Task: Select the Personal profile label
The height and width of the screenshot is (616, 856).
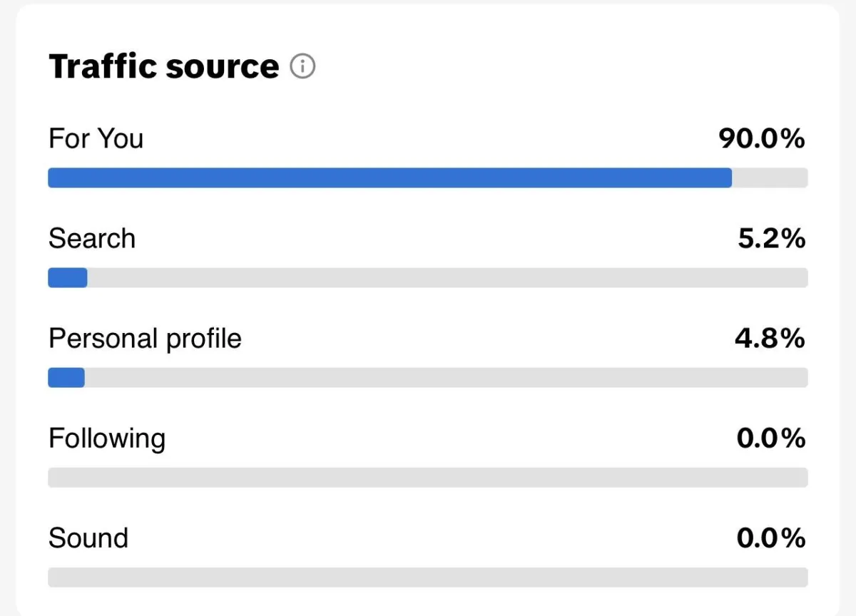Action: coord(145,338)
